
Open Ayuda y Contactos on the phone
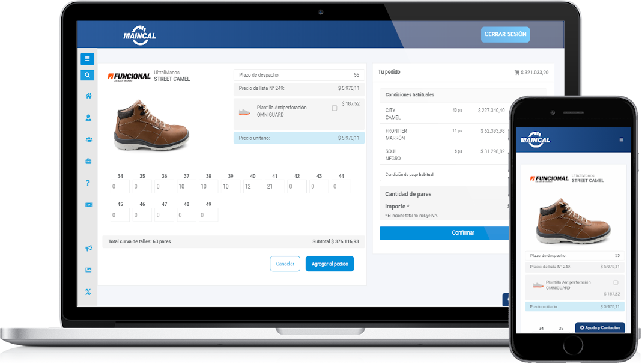coord(600,327)
